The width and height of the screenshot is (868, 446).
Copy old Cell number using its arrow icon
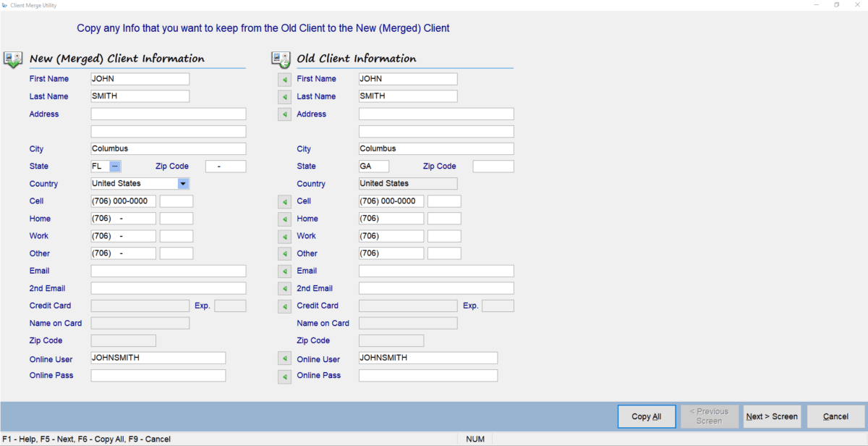[x=284, y=201]
